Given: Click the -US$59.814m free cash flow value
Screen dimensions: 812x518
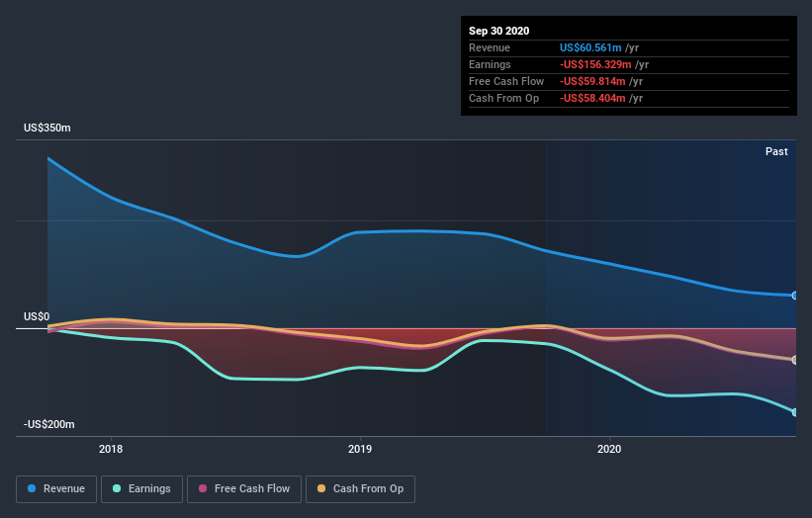Looking at the screenshot, I should coord(592,81).
